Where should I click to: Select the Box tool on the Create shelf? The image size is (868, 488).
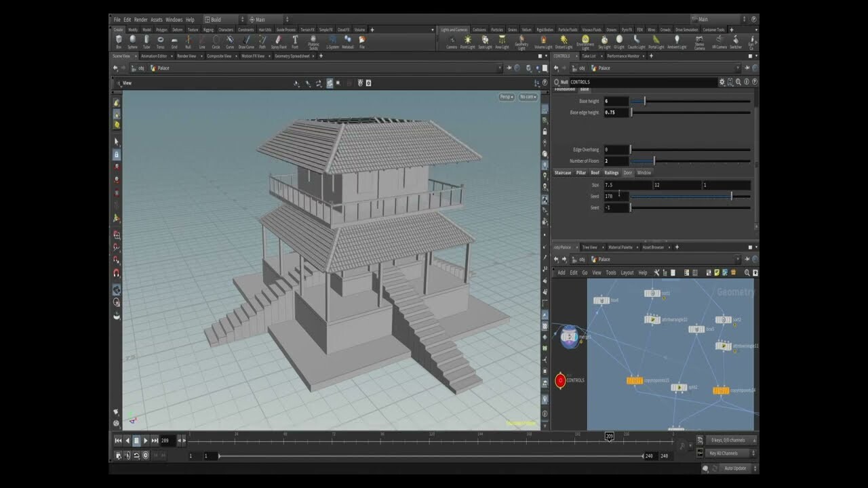pyautogui.click(x=119, y=41)
